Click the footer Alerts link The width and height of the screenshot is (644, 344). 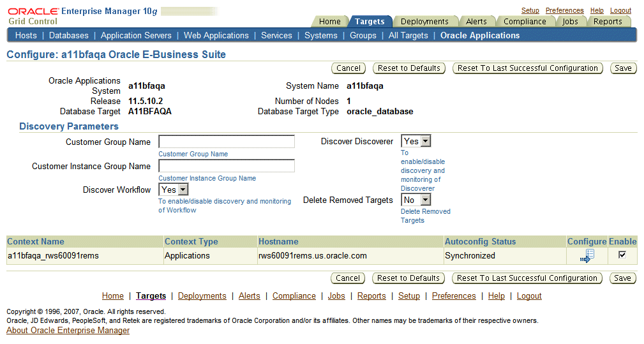(x=250, y=296)
